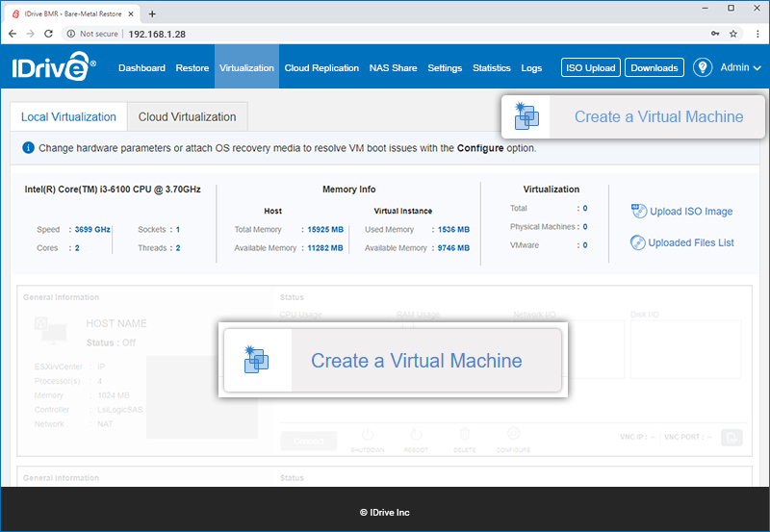The width and height of the screenshot is (770, 532).
Task: Click the info icon beside Configure hint
Action: pos(29,148)
